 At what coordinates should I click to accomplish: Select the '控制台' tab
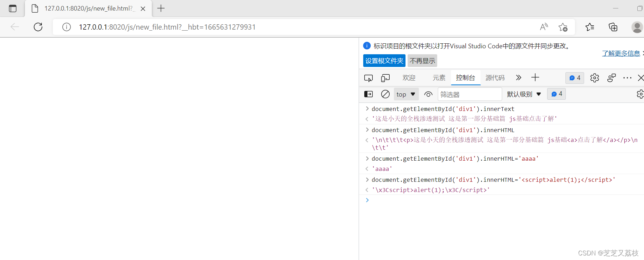tap(466, 78)
